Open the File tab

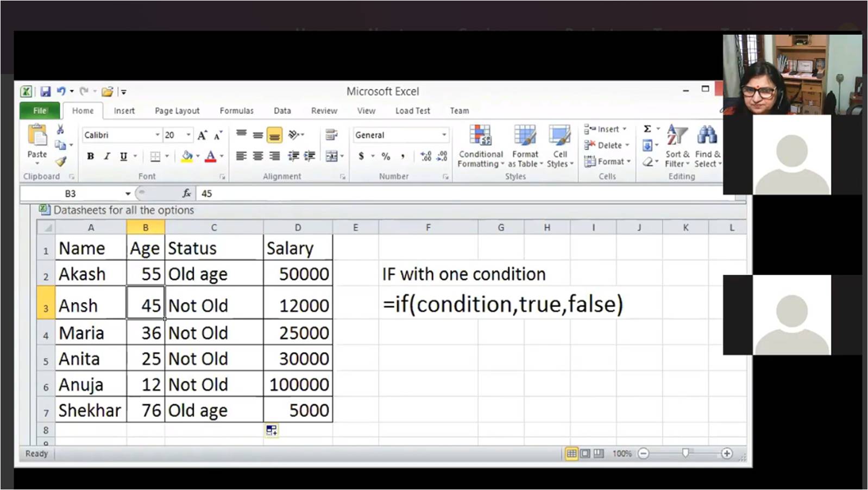click(x=40, y=111)
